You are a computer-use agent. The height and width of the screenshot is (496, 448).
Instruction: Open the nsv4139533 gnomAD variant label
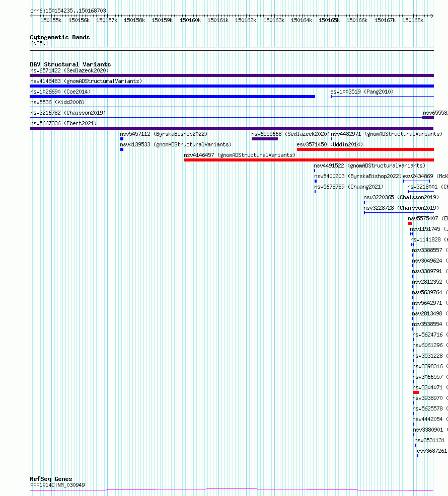point(176,144)
